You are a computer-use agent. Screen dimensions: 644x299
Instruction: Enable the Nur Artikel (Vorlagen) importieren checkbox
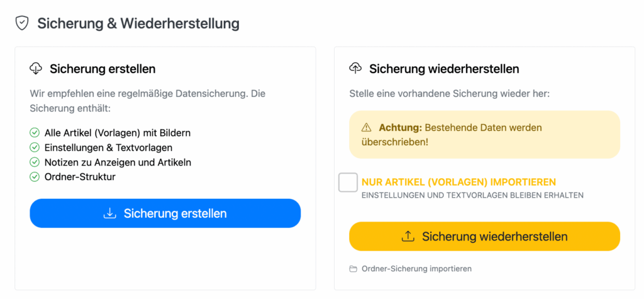348,183
